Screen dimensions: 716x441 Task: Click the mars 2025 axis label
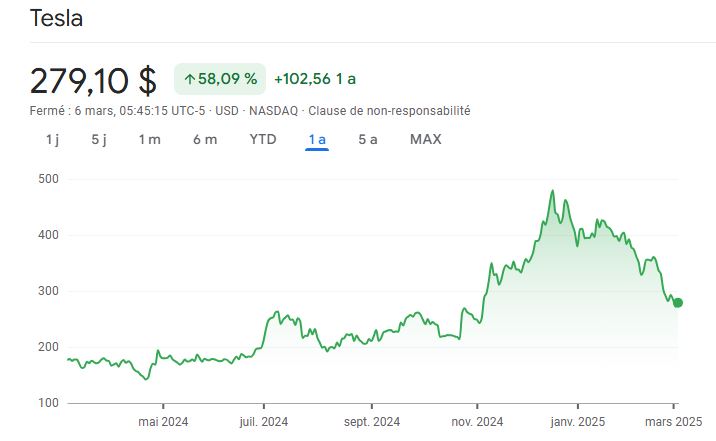pos(674,421)
